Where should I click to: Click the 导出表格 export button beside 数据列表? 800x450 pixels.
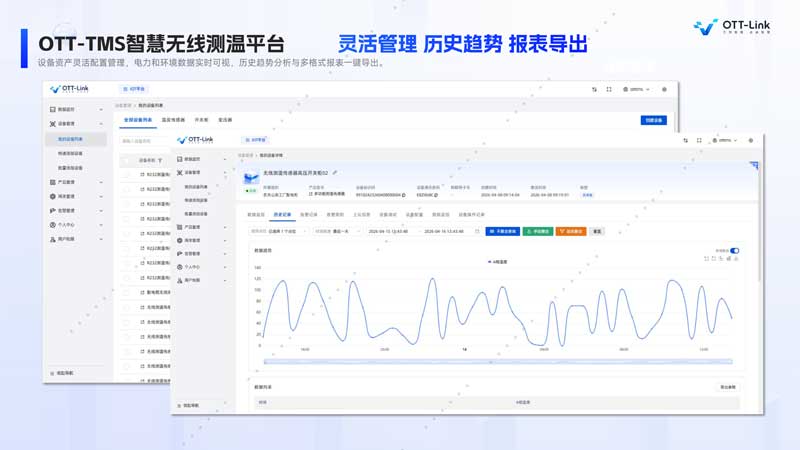pyautogui.click(x=728, y=387)
